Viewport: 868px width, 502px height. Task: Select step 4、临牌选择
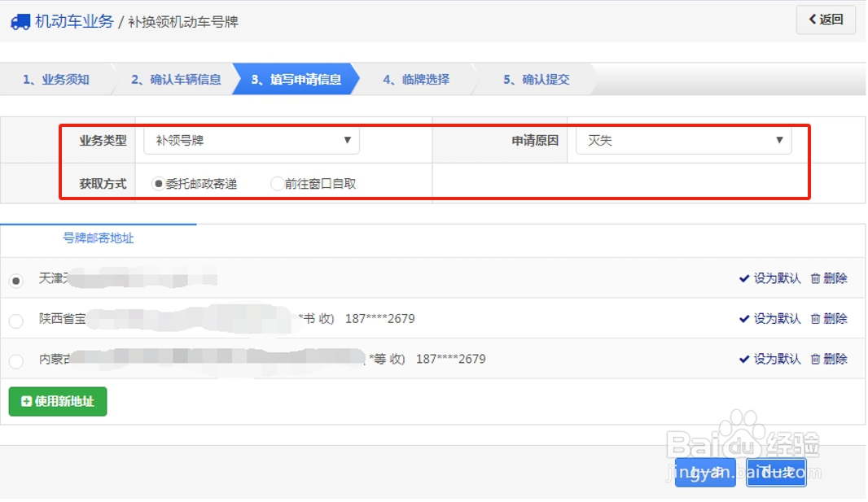416,80
